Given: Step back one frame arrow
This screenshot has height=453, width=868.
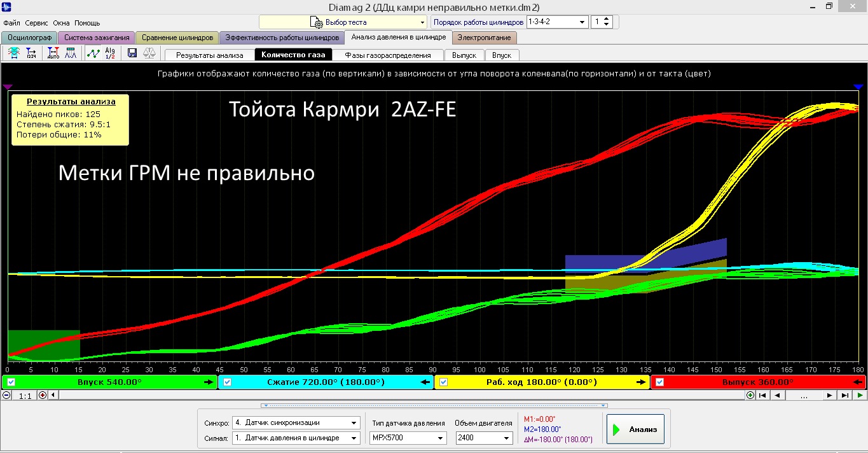Looking at the screenshot, I should pos(776,395).
